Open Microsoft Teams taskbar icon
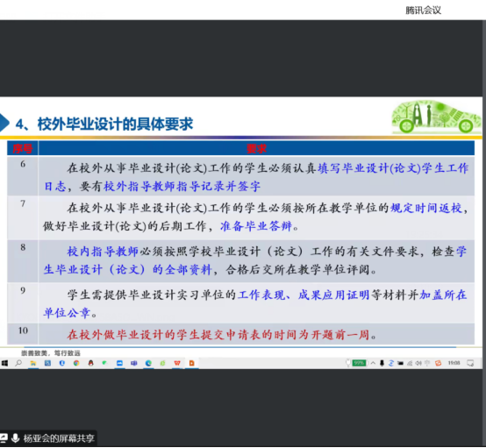 tap(134, 363)
